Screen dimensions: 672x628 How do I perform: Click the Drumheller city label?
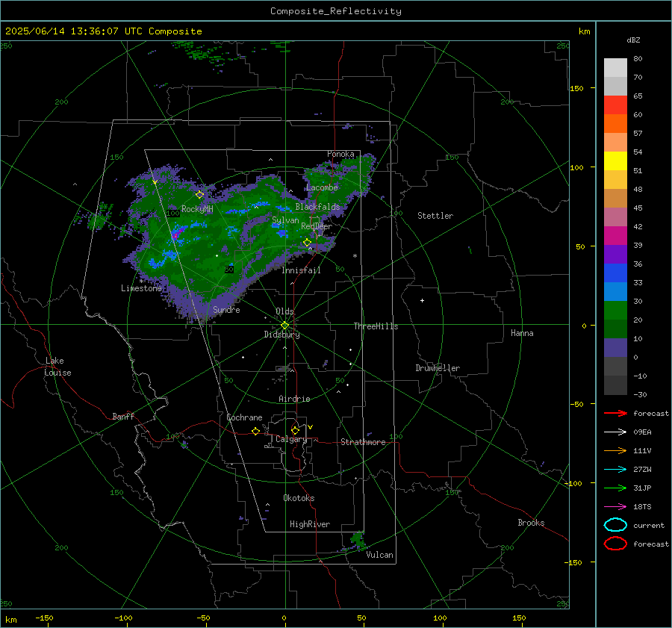(x=438, y=368)
